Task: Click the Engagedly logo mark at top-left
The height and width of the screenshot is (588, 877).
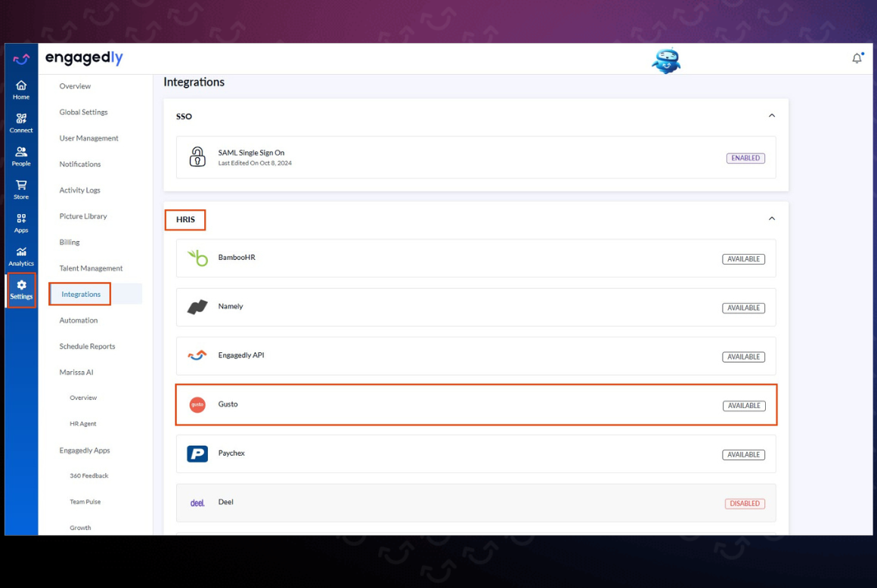Action: point(21,58)
